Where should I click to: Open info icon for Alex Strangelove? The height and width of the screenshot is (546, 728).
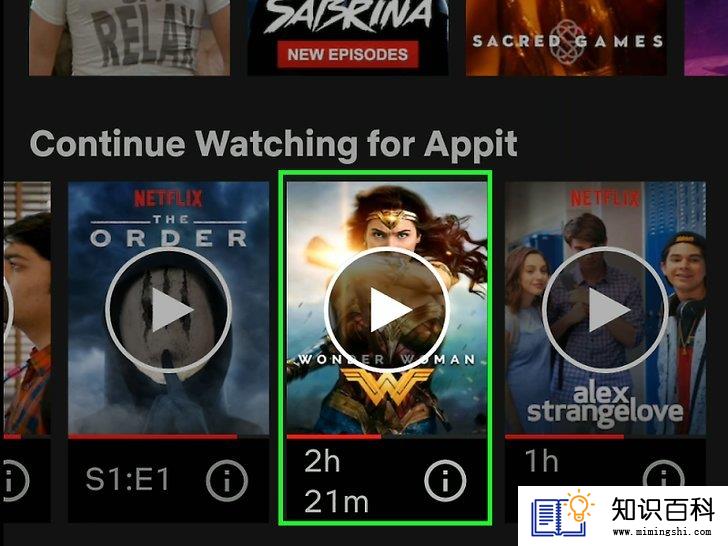tap(663, 474)
